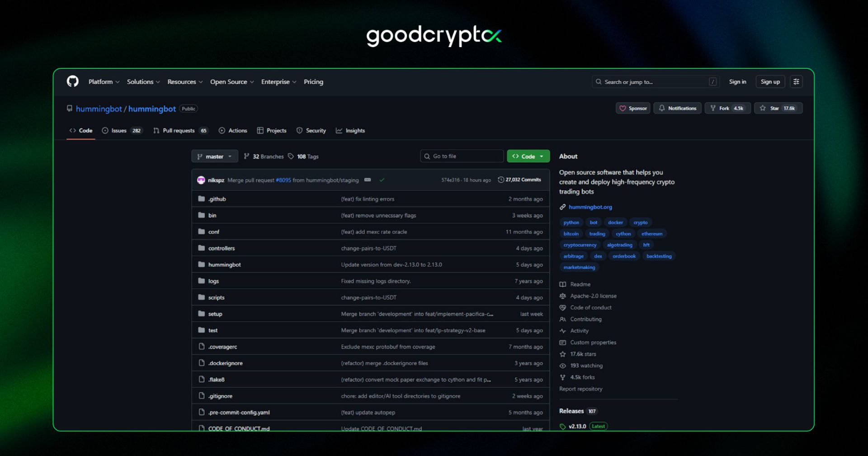Select the marketmaking topic tag

[x=579, y=267]
